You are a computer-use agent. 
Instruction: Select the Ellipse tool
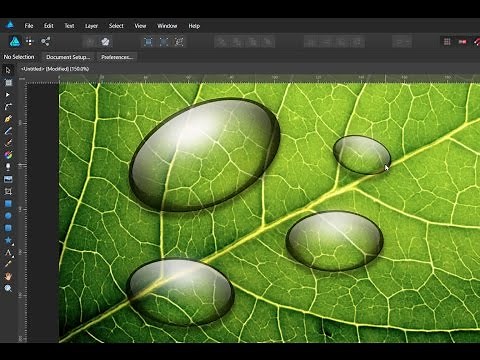[8, 216]
